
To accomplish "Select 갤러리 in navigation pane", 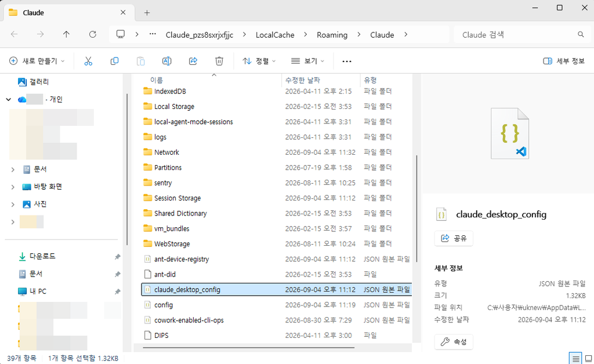I will click(x=34, y=82).
